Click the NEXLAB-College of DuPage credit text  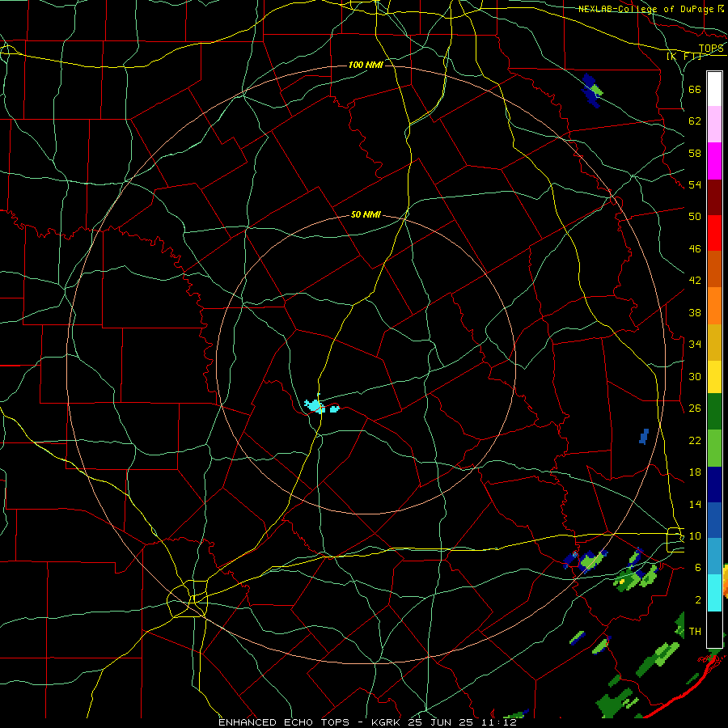coord(646,9)
